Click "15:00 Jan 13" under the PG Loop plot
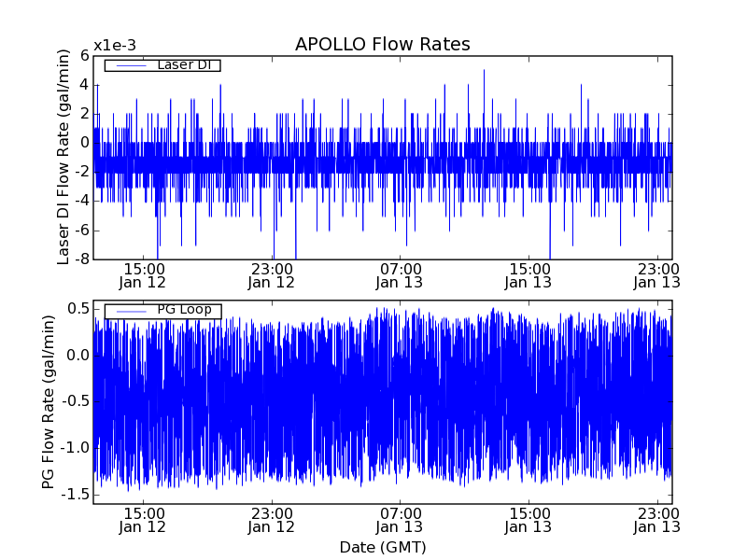 click(529, 521)
